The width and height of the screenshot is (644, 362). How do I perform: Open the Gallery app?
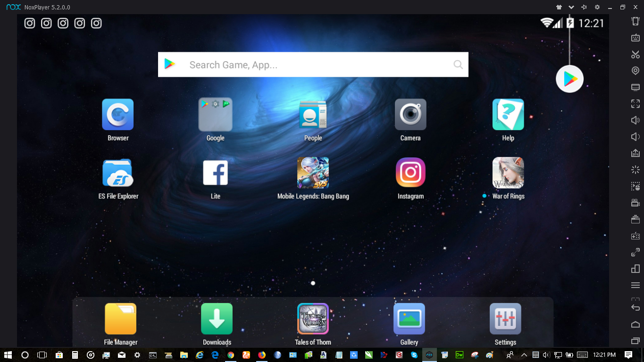(x=409, y=319)
